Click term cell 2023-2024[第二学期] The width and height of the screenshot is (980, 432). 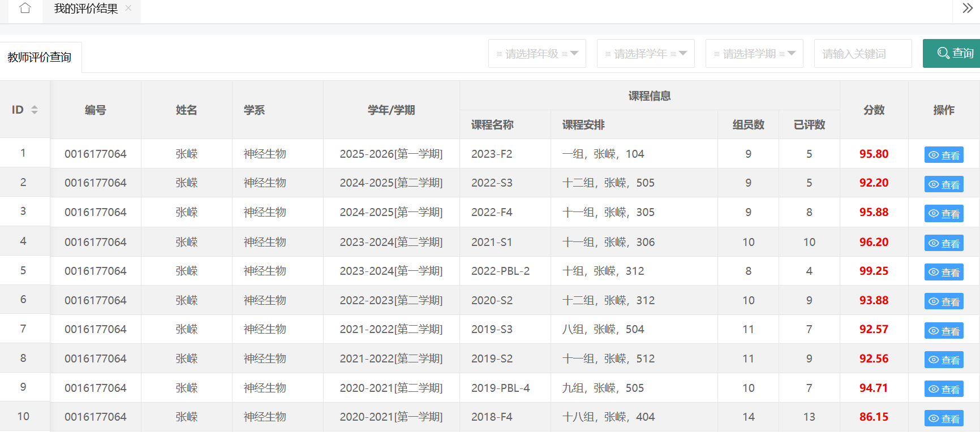tap(392, 242)
